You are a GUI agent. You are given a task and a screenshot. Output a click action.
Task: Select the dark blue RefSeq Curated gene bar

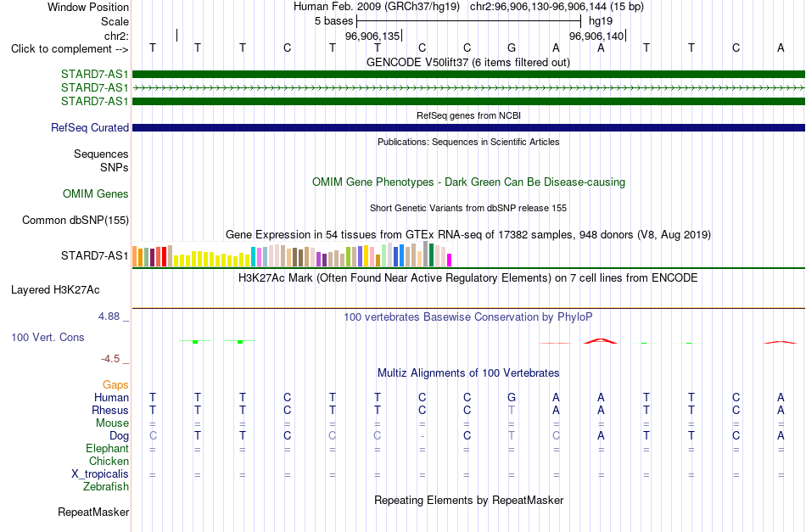pos(468,127)
